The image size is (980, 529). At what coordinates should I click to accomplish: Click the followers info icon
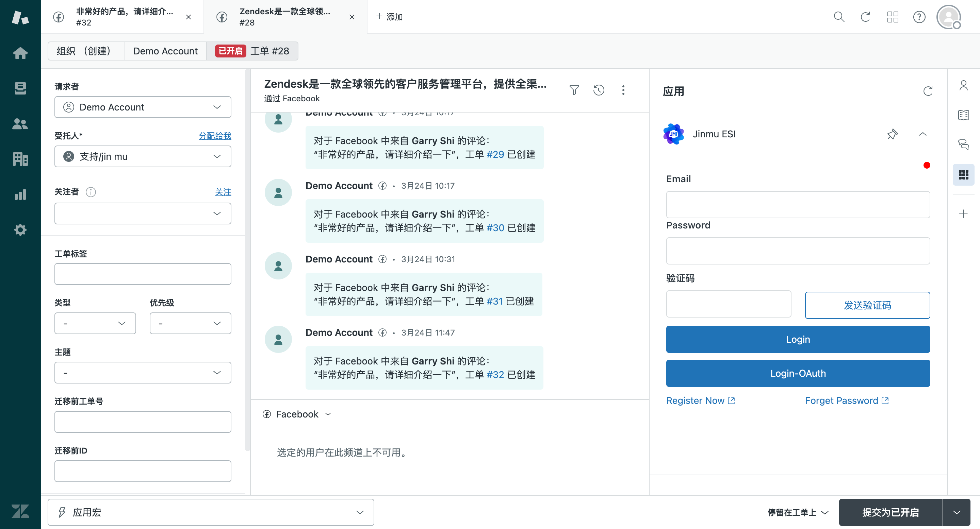click(91, 192)
